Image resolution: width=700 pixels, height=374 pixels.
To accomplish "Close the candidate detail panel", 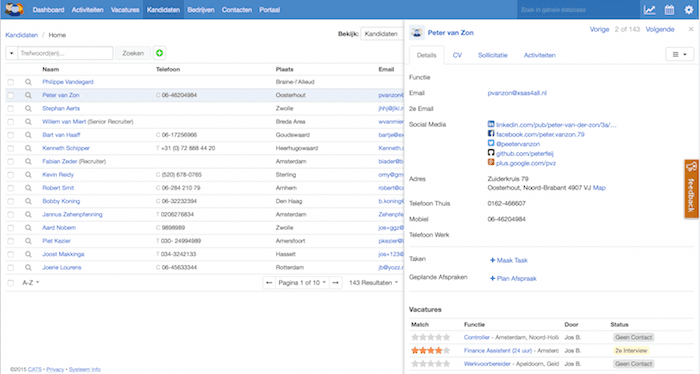I will pos(691,29).
